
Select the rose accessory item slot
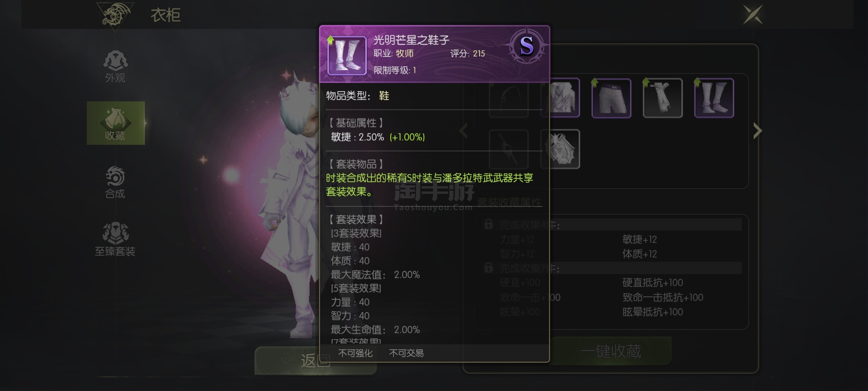point(560,149)
